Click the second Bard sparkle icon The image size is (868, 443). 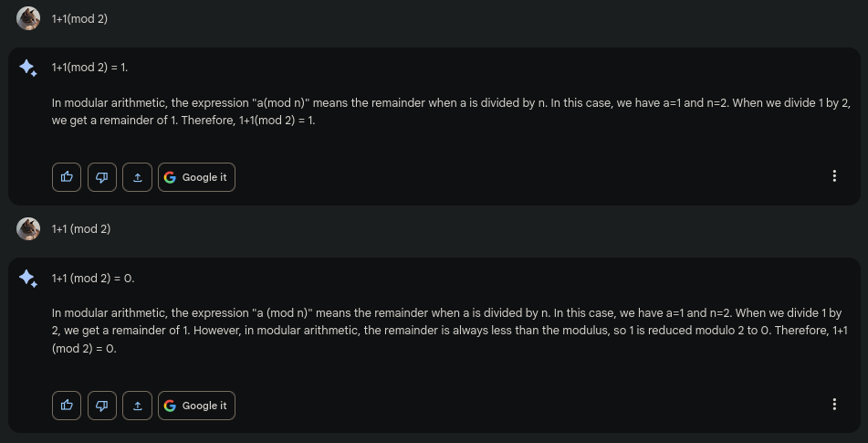28,279
